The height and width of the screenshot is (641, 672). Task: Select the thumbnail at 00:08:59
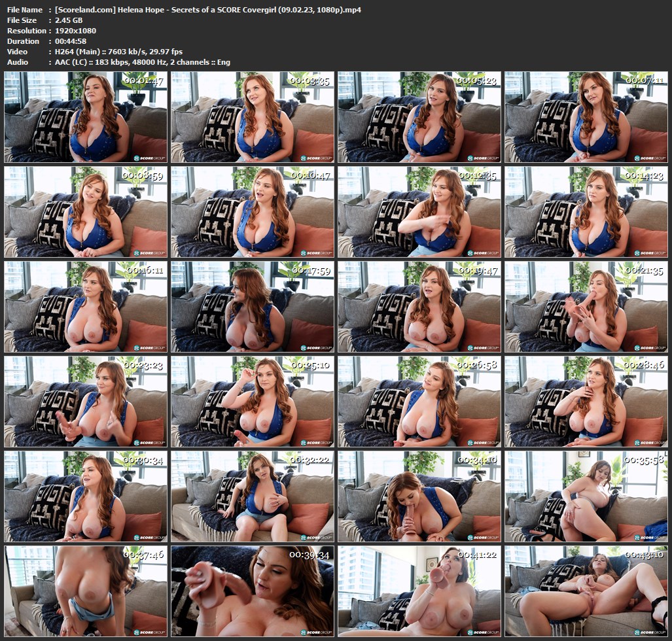86,212
